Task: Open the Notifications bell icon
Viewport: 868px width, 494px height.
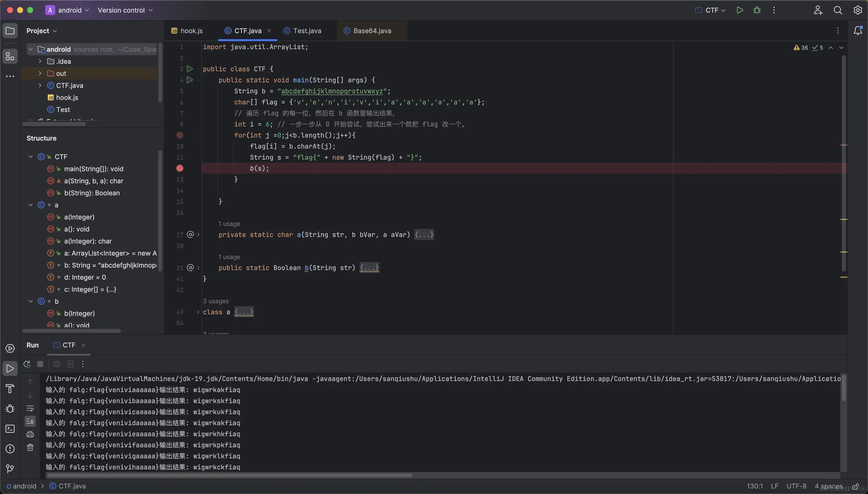Action: click(857, 30)
